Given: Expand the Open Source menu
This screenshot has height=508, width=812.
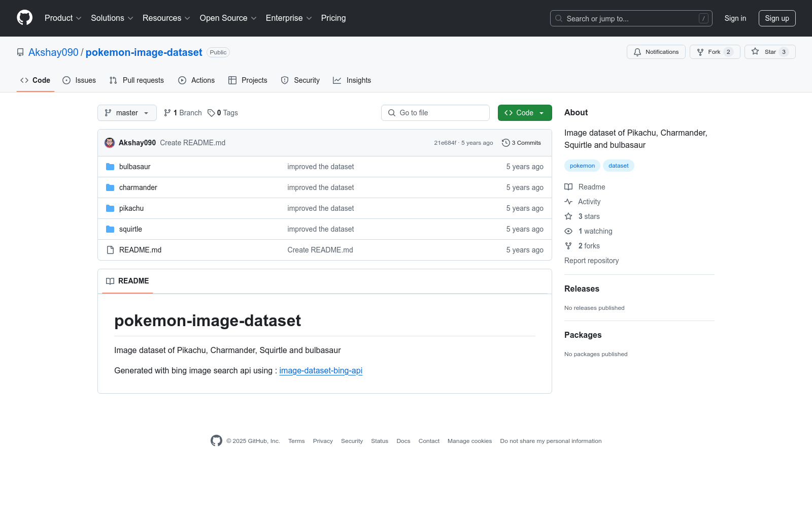Looking at the screenshot, I should pyautogui.click(x=228, y=18).
